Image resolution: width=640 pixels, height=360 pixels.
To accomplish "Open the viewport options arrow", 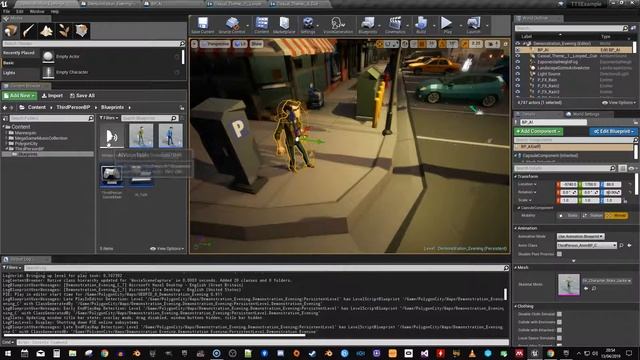I will 195,44.
